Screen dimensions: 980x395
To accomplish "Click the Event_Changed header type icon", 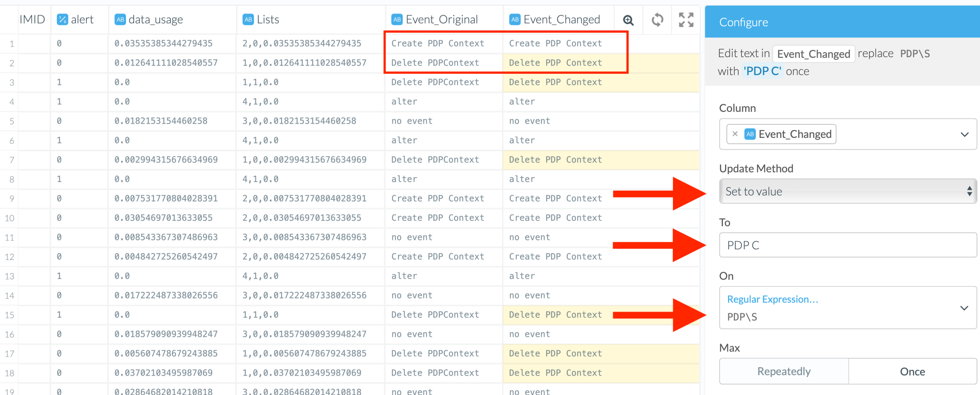I will (515, 19).
